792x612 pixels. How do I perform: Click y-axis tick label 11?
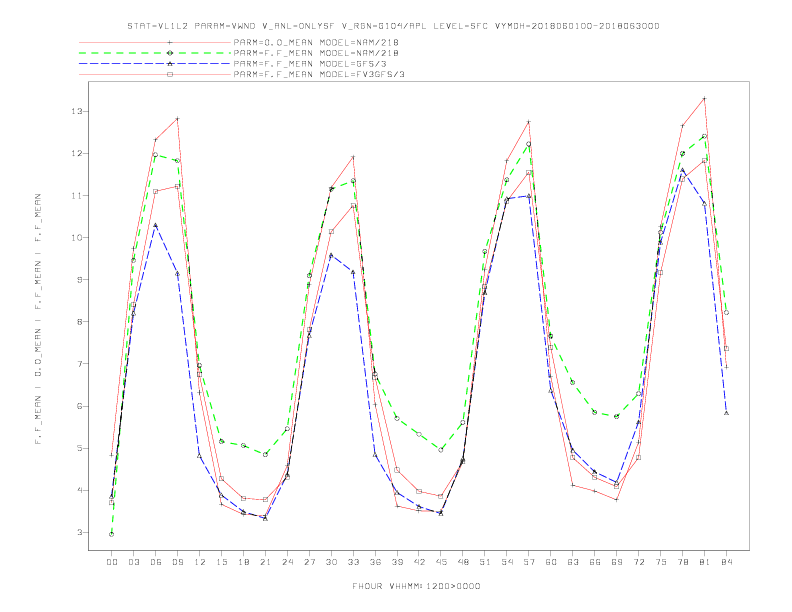77,195
